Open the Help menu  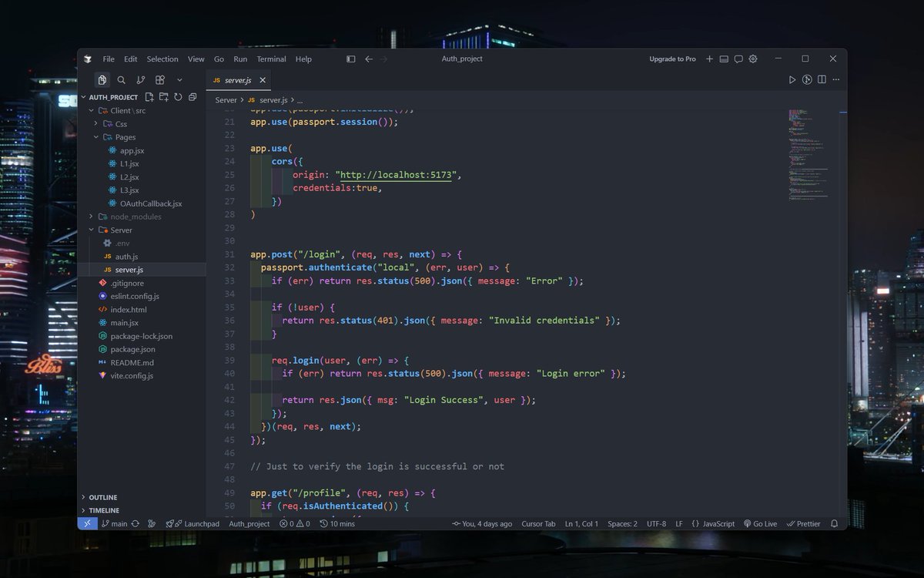[x=303, y=59]
